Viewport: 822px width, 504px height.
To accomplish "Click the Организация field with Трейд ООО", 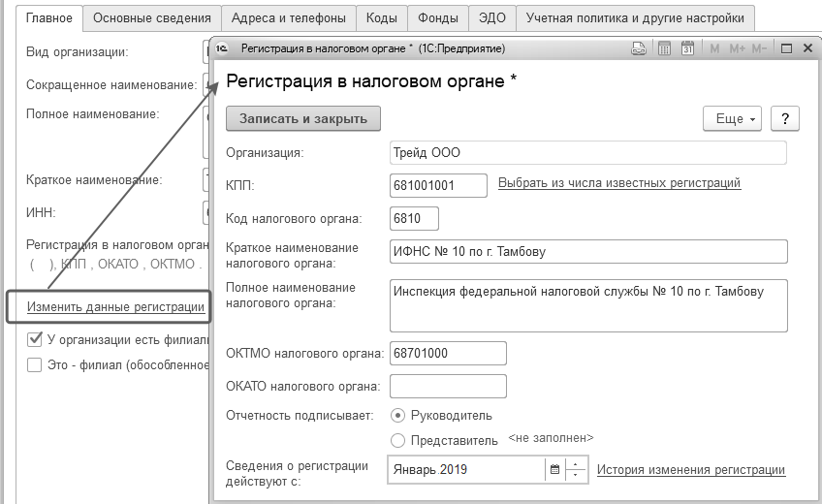I will [x=588, y=153].
